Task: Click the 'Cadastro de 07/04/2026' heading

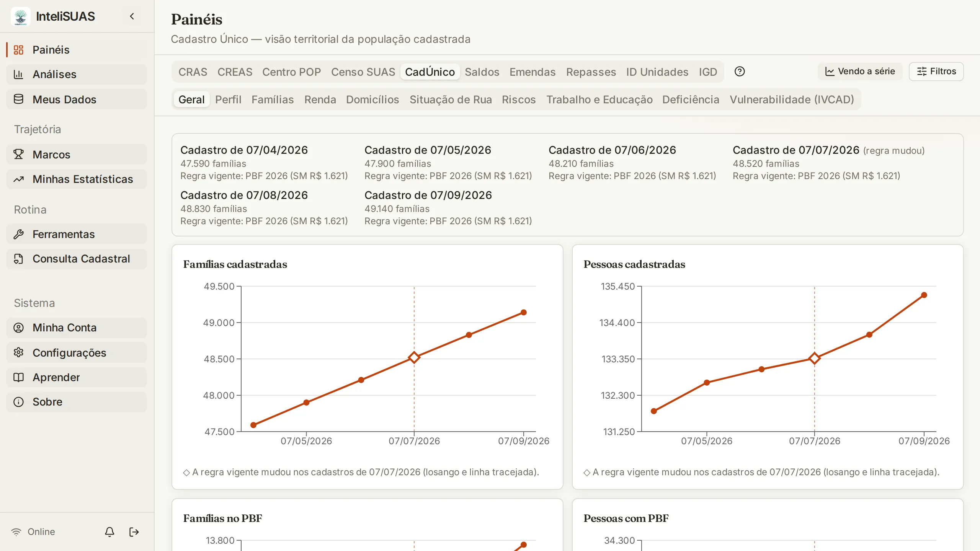Action: pyautogui.click(x=244, y=150)
